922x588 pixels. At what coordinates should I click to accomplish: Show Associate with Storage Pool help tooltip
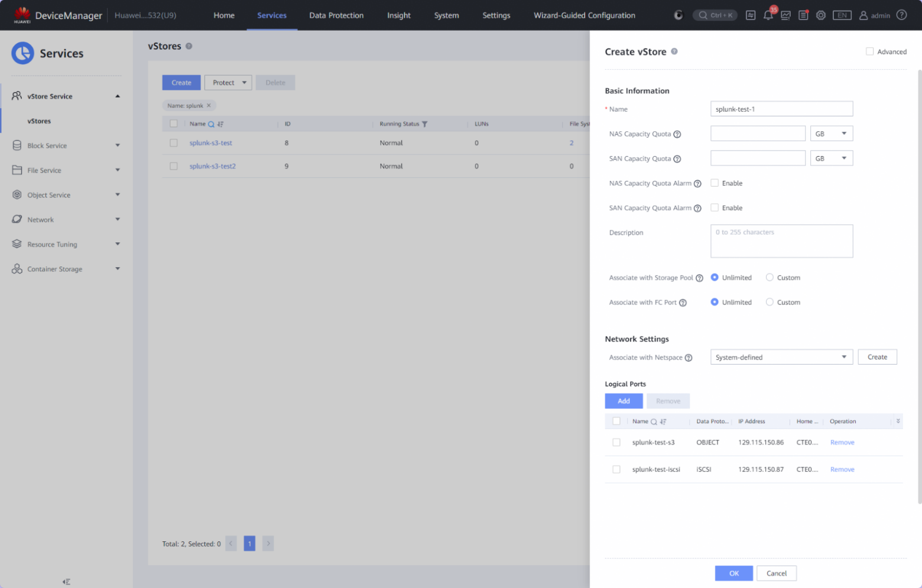click(699, 278)
